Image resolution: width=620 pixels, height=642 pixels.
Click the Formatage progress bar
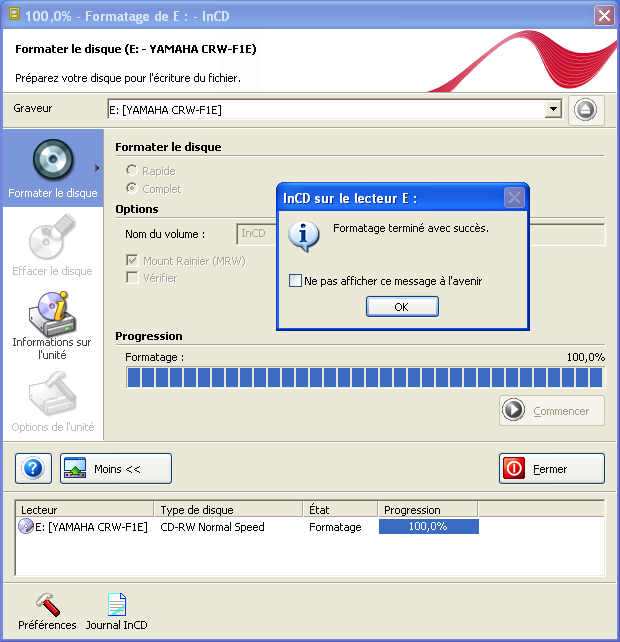365,377
